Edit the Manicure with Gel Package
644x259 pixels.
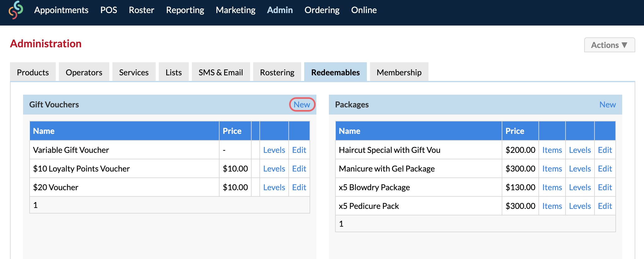pyautogui.click(x=605, y=169)
